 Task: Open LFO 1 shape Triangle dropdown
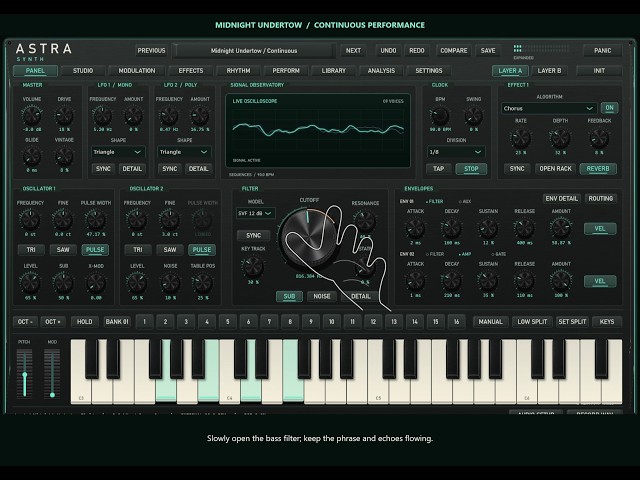tap(118, 152)
